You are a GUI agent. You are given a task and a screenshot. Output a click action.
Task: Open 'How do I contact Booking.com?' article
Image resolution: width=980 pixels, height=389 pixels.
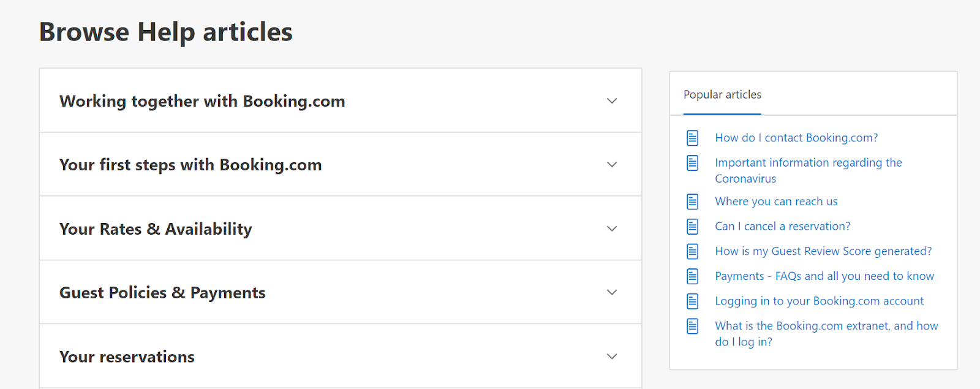coord(796,138)
